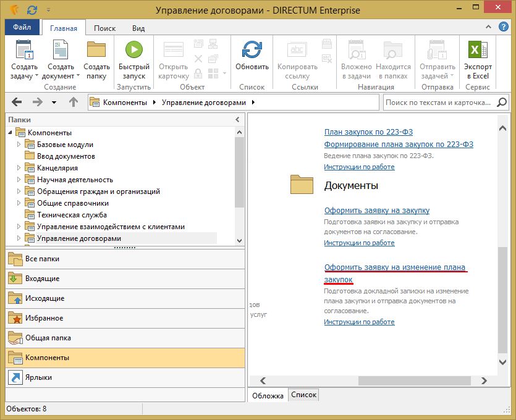516x420 pixels.
Task: Open the Файл menu
Action: coord(22,28)
